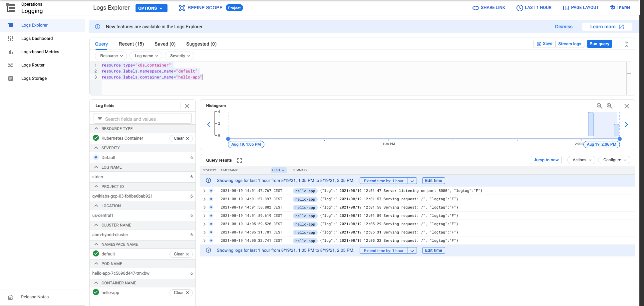Viewport: 644px width, 306px height.
Task: Open the Actions dropdown
Action: click(582, 160)
